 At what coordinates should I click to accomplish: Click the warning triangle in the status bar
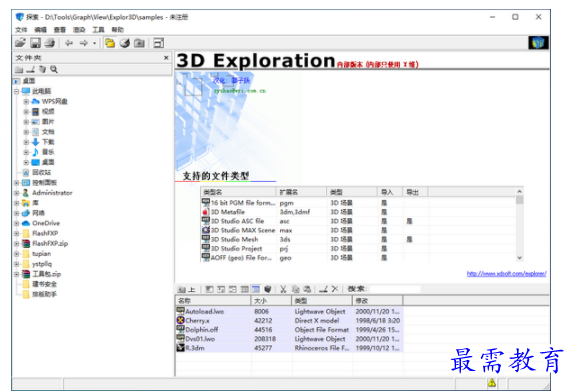(x=492, y=382)
